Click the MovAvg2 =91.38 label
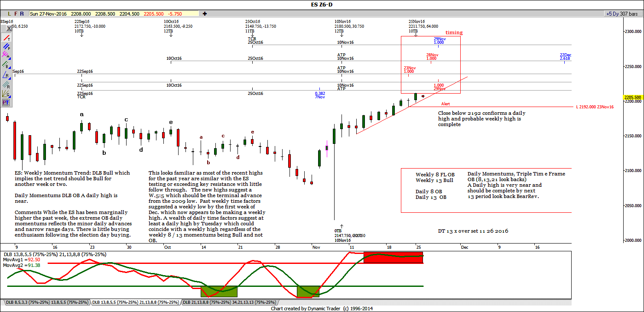The width and height of the screenshot is (644, 312). click(21, 265)
